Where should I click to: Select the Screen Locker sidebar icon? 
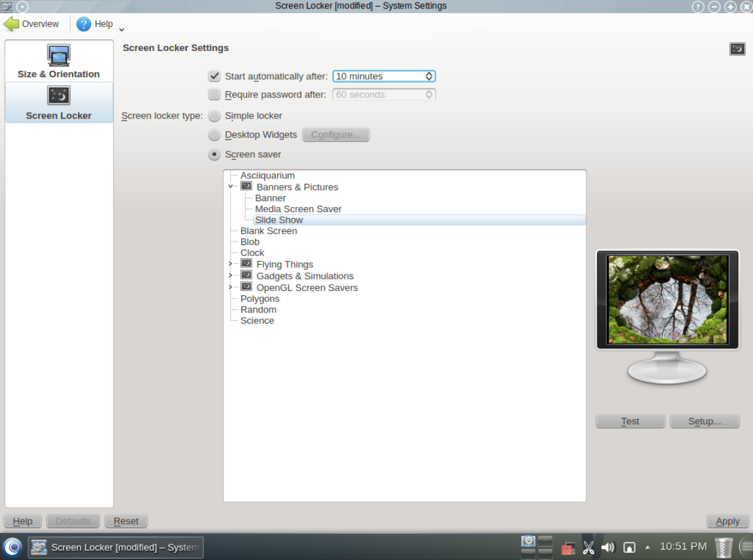point(58,96)
